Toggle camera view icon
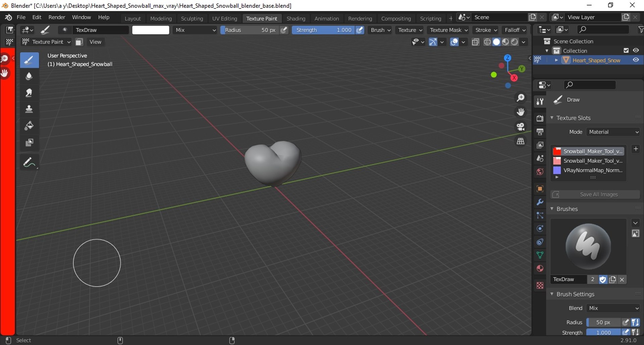 (521, 127)
